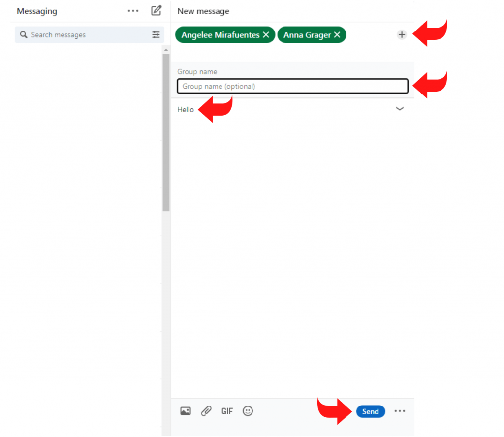This screenshot has height=437, width=504.
Task: Add another recipient with the plus icon
Action: pos(402,34)
